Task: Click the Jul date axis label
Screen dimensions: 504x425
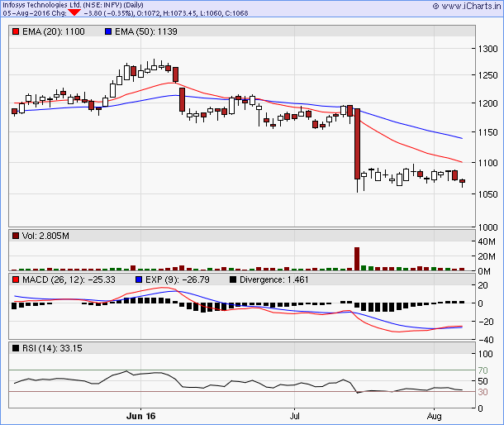Action: [x=294, y=416]
